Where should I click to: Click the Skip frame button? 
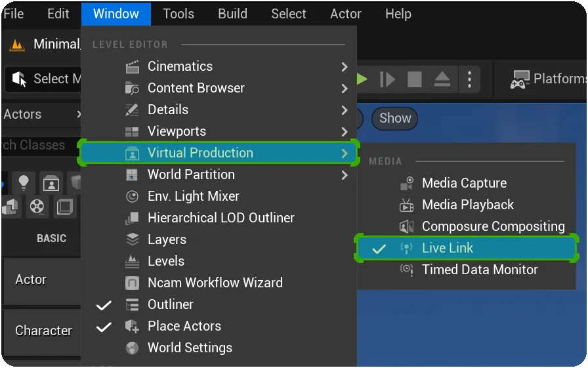tap(387, 79)
